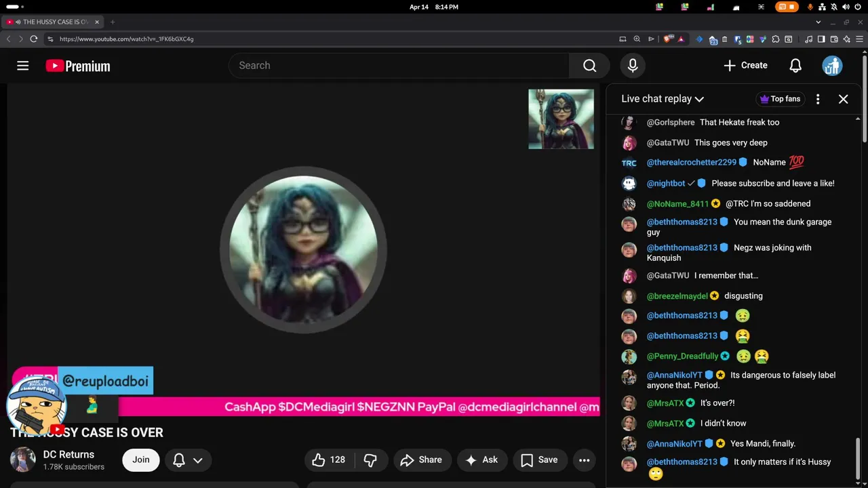Toggle muted notifications bell in system tray
The height and width of the screenshot is (488, 868).
pyautogui.click(x=834, y=7)
